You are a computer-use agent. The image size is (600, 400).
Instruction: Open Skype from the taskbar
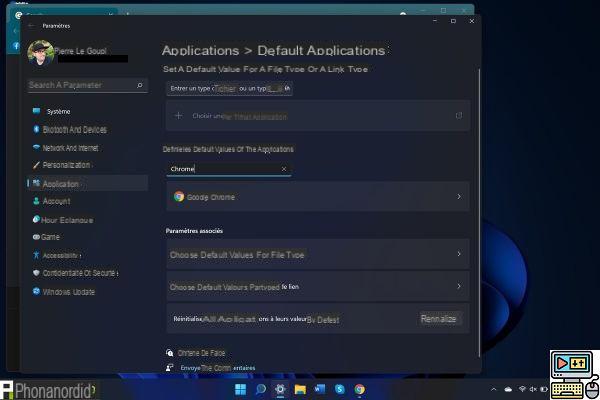pos(339,389)
